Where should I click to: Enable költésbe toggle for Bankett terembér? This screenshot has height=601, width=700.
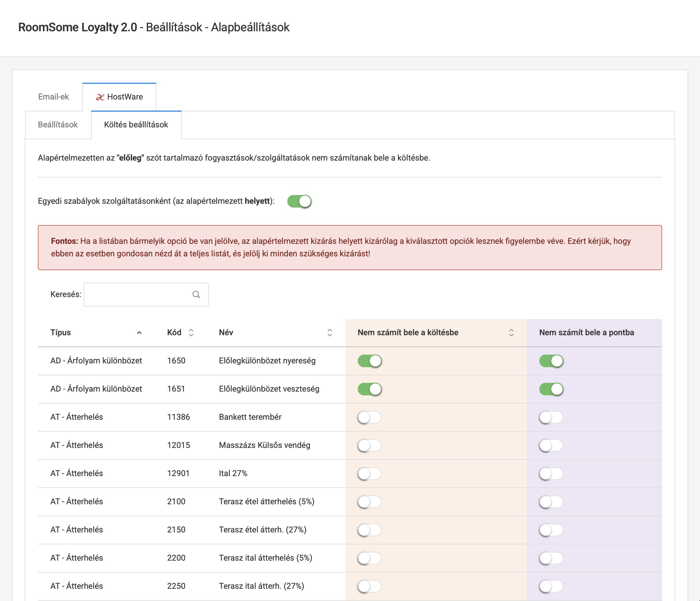point(370,417)
